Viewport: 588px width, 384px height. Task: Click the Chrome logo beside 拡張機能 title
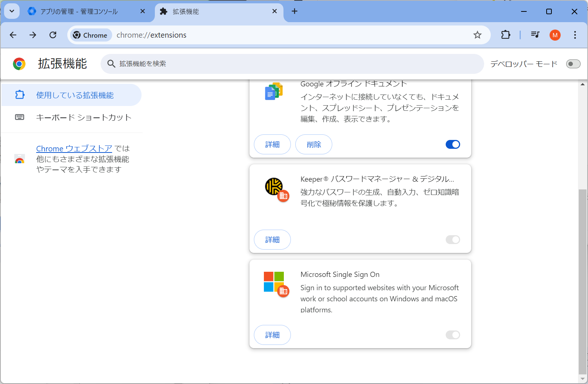[x=19, y=64]
